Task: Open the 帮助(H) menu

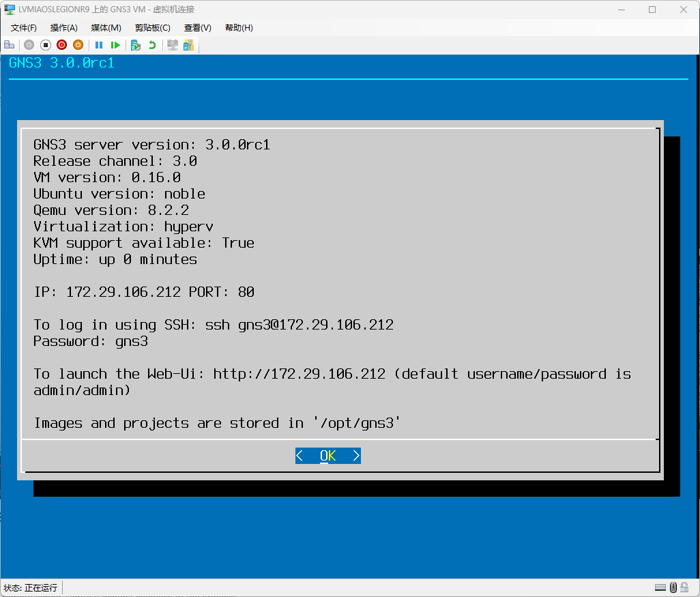Action: click(239, 28)
